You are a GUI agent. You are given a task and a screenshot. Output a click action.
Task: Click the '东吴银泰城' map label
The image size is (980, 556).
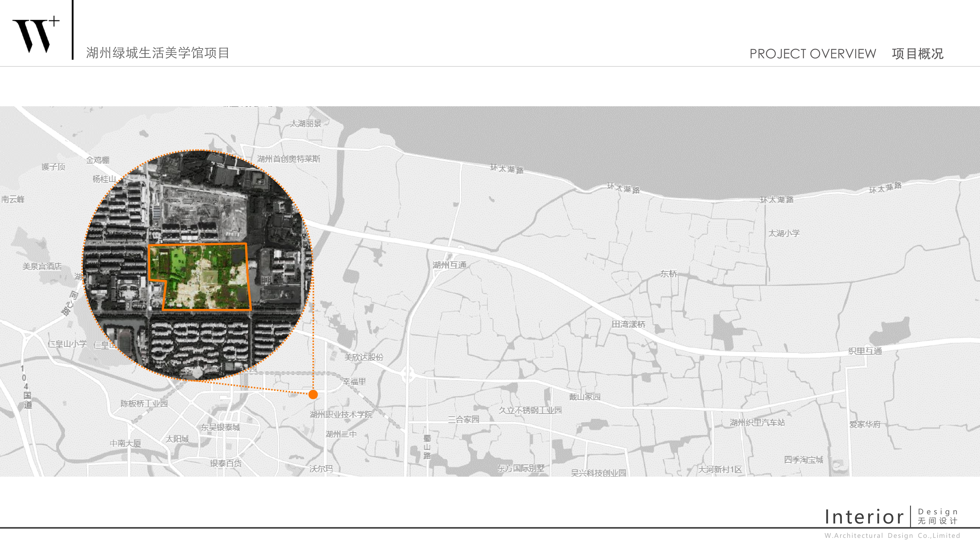[x=221, y=427]
